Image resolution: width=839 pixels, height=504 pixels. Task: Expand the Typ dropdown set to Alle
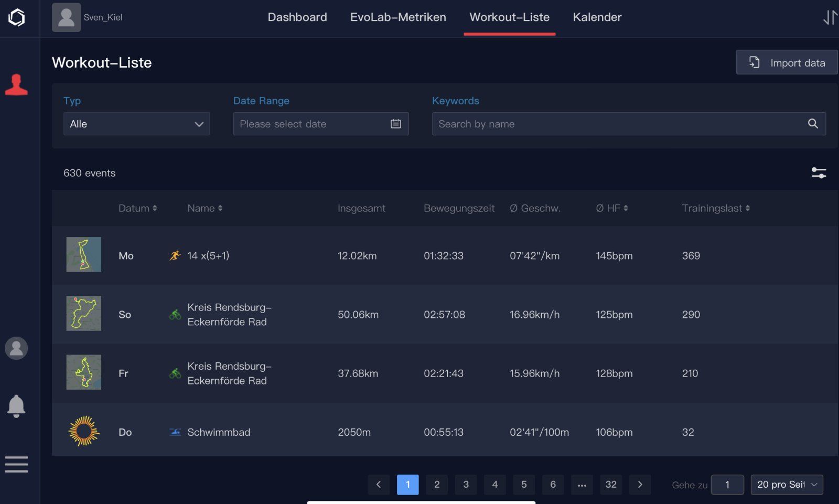click(x=136, y=124)
